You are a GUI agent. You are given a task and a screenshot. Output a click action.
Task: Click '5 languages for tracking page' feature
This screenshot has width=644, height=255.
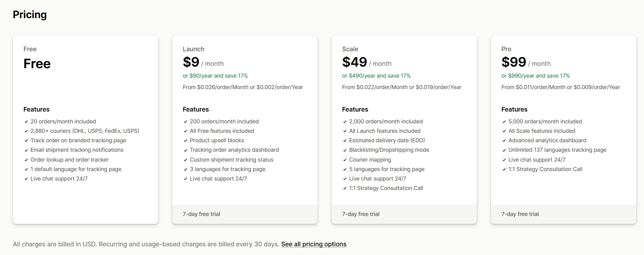tap(387, 169)
